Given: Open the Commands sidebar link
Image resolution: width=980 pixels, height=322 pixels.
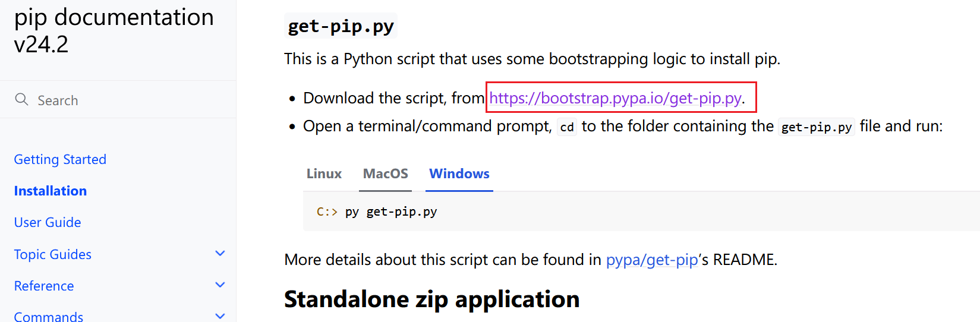Looking at the screenshot, I should pyautogui.click(x=49, y=315).
